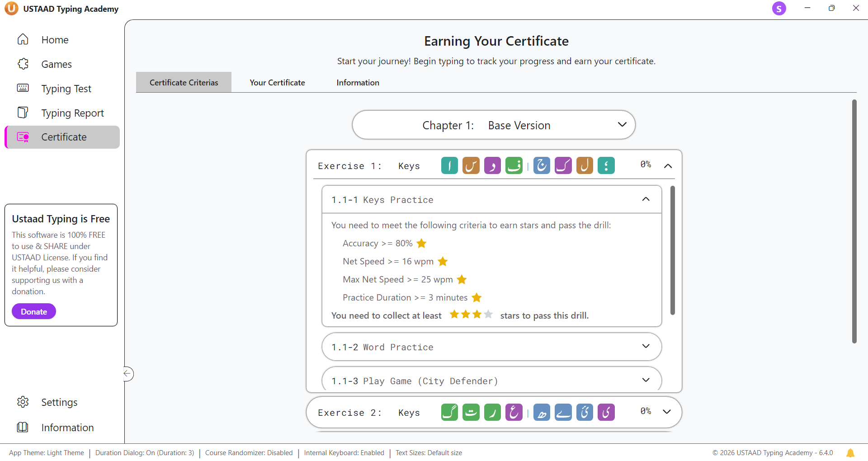Open Games via puzzle piece icon

click(x=23, y=64)
